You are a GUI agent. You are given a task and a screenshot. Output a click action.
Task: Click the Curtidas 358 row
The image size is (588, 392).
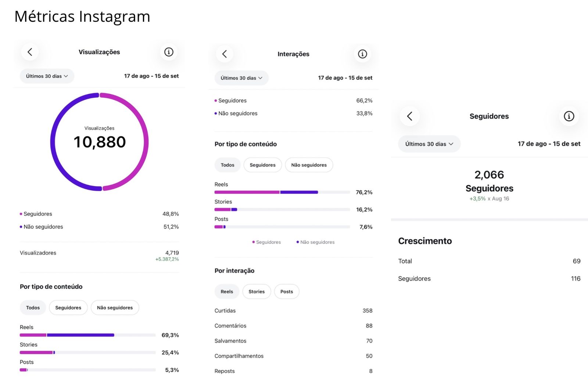pyautogui.click(x=294, y=310)
